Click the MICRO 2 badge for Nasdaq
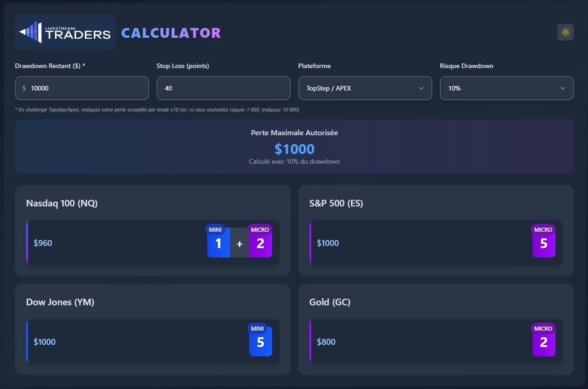 [260, 243]
